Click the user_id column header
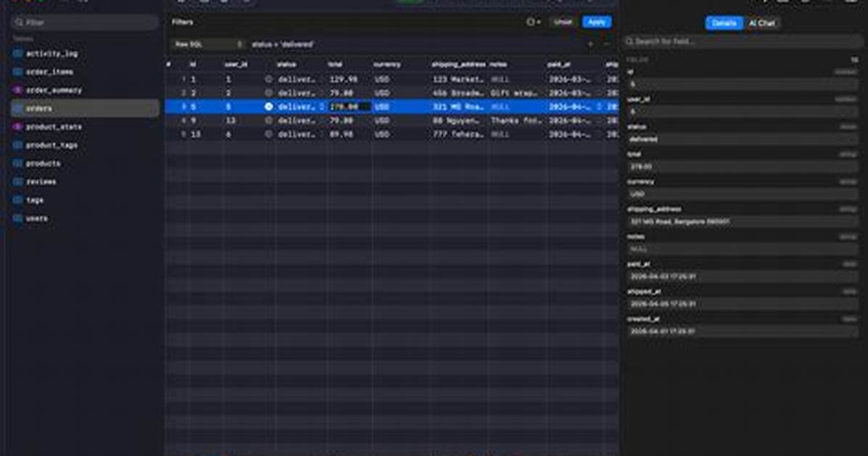868x456 pixels. point(236,65)
